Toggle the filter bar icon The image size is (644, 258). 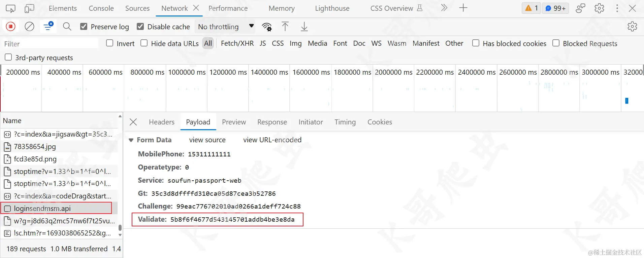tap(48, 26)
